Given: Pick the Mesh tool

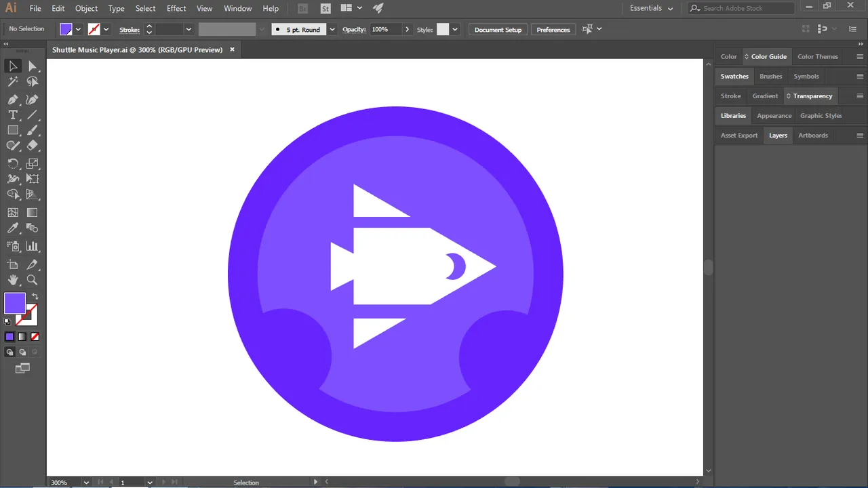Looking at the screenshot, I should click(x=13, y=212).
